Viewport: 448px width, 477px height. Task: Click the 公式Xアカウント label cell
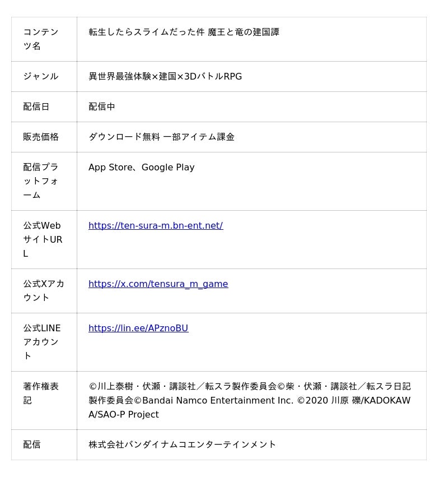[x=44, y=290]
